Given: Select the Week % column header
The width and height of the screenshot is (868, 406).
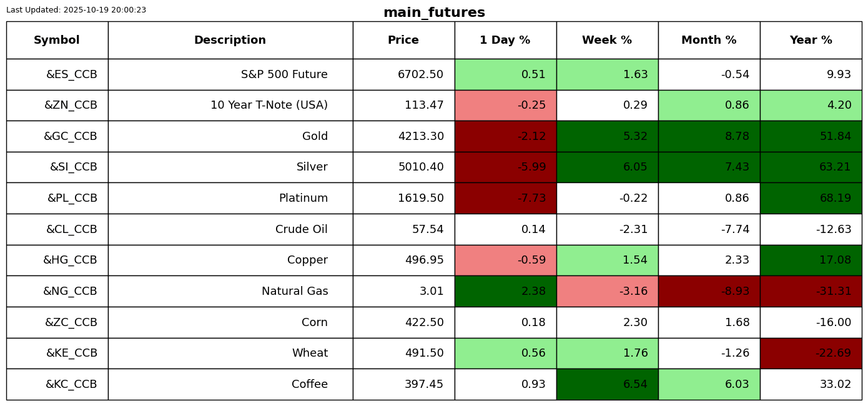Looking at the screenshot, I should 607,41.
